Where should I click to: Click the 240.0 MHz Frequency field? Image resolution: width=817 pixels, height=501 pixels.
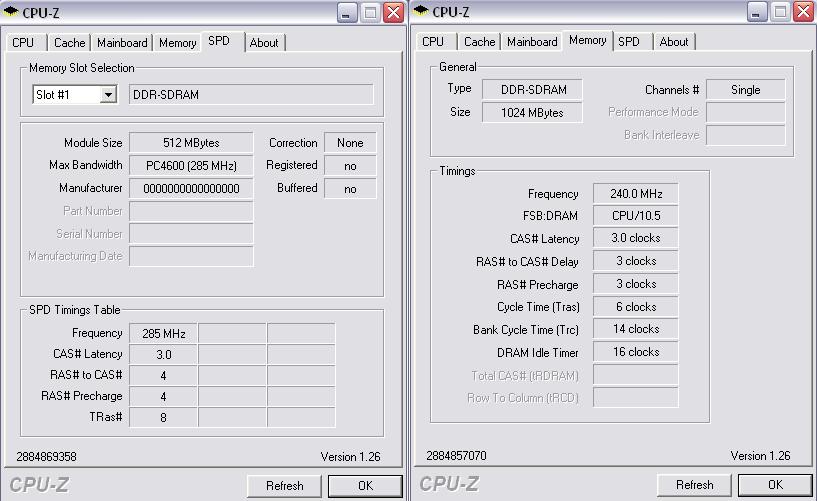[x=635, y=194]
